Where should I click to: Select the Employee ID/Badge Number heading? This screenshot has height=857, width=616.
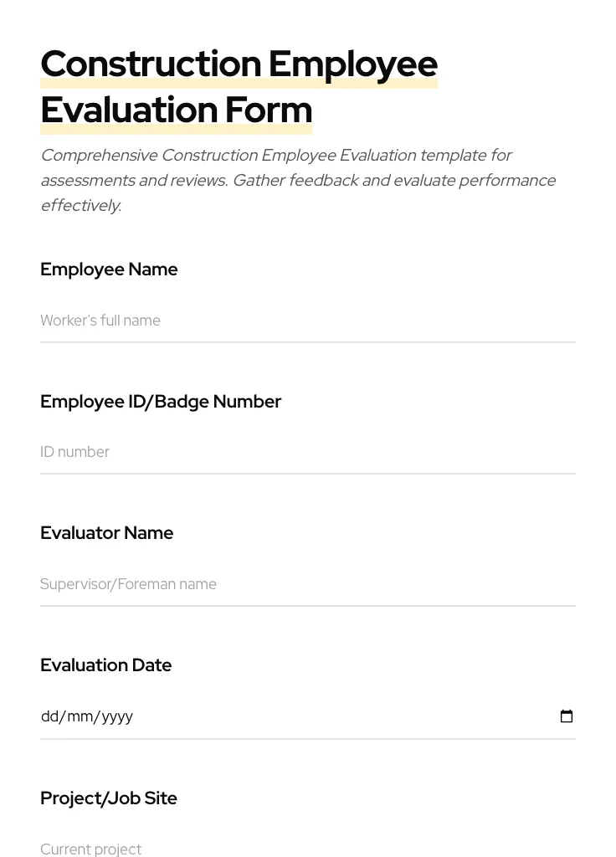(161, 402)
